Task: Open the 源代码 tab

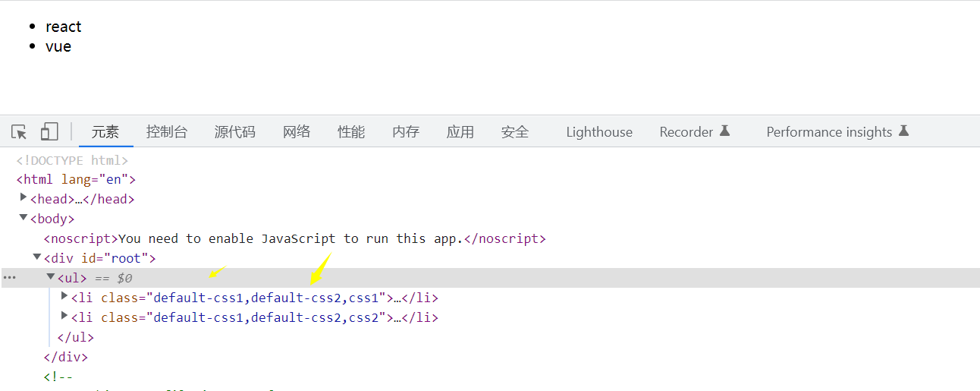Action: click(234, 132)
